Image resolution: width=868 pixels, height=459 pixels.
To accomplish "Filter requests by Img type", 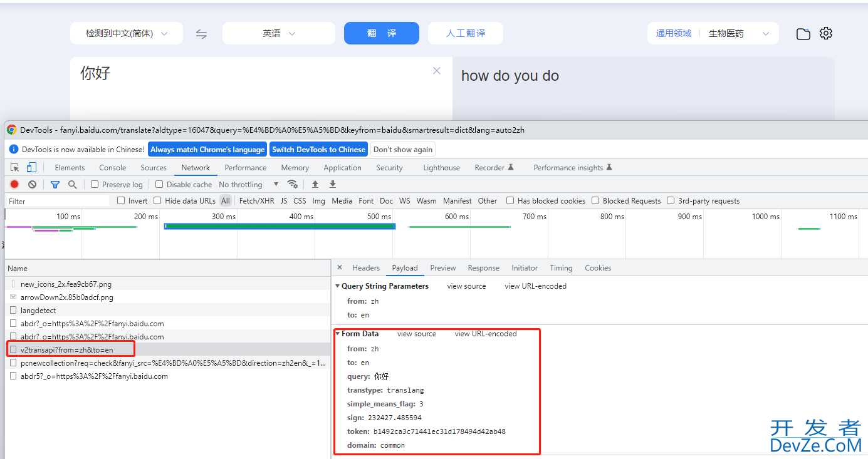I will 319,200.
